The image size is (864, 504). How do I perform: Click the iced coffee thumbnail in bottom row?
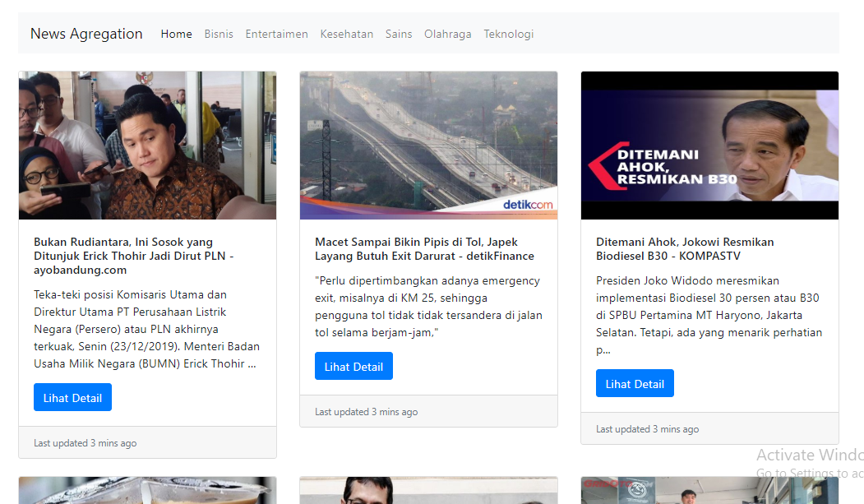pyautogui.click(x=147, y=491)
